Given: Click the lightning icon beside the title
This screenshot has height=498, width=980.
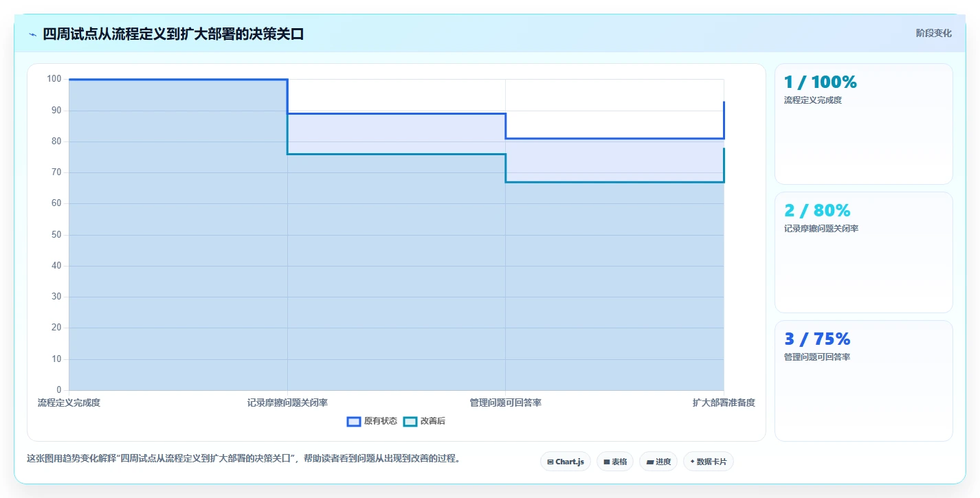Looking at the screenshot, I should pos(32,34).
